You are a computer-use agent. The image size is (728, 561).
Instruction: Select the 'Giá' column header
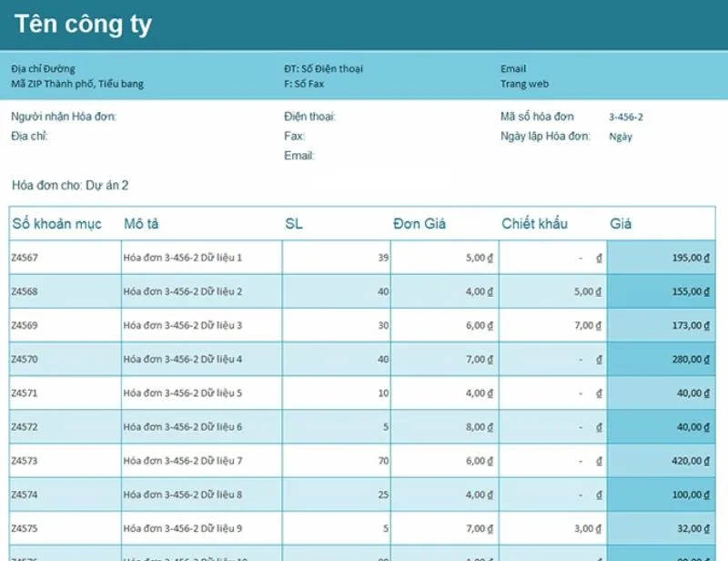point(621,224)
